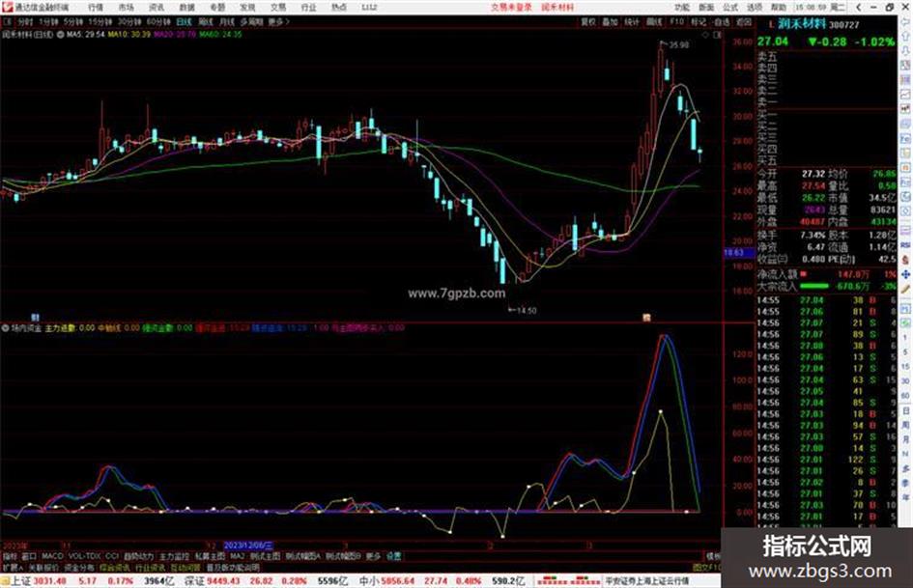Open the 行情 menu
Viewport: 913px width, 588px height.
pos(96,7)
